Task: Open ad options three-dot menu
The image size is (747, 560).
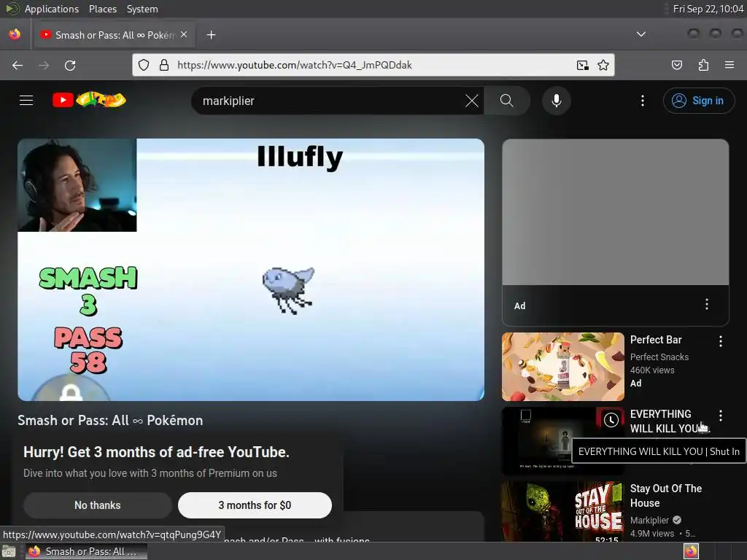Action: pos(707,304)
